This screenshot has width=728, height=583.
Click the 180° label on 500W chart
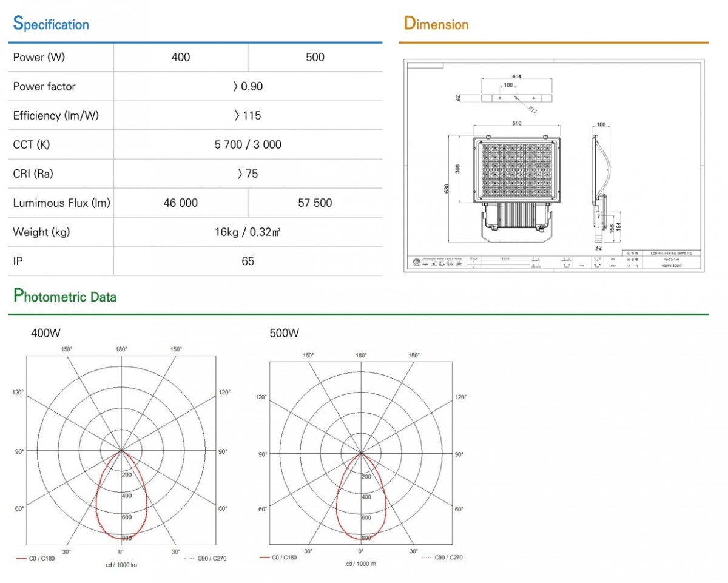[361, 356]
